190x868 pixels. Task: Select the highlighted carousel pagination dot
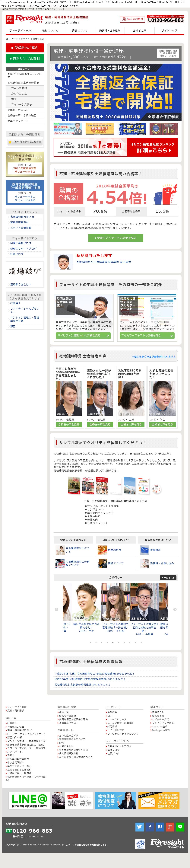pos(113,643)
